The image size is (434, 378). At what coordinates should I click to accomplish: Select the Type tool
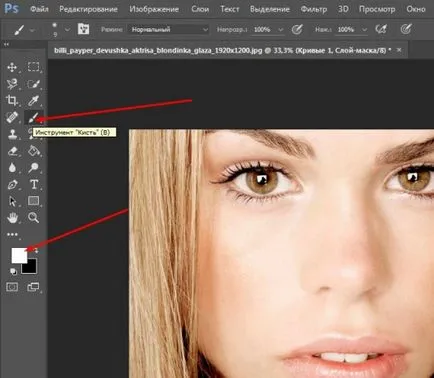(x=34, y=184)
